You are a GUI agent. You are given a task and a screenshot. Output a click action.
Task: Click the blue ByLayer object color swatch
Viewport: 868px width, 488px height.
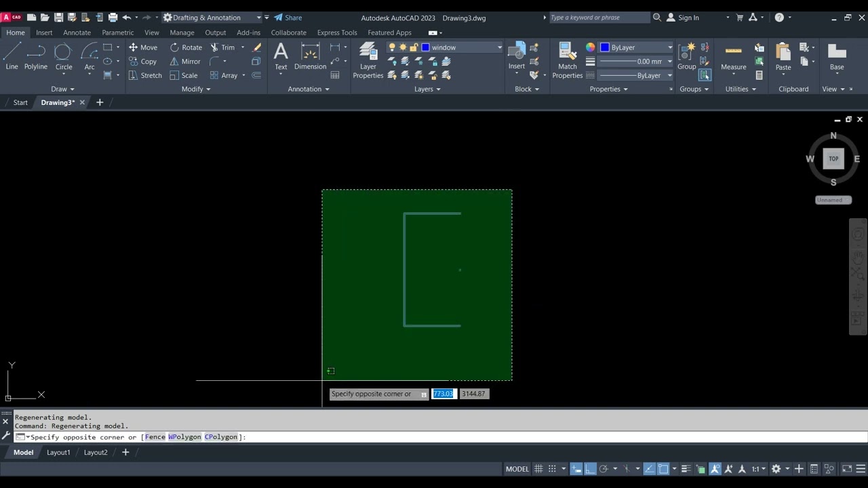coord(605,47)
